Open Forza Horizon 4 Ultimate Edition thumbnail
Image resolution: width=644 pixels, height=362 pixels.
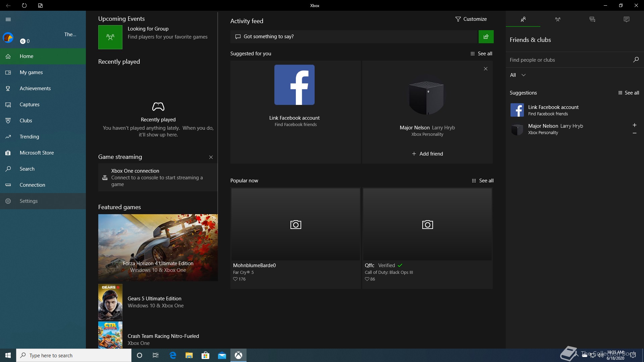pyautogui.click(x=158, y=248)
